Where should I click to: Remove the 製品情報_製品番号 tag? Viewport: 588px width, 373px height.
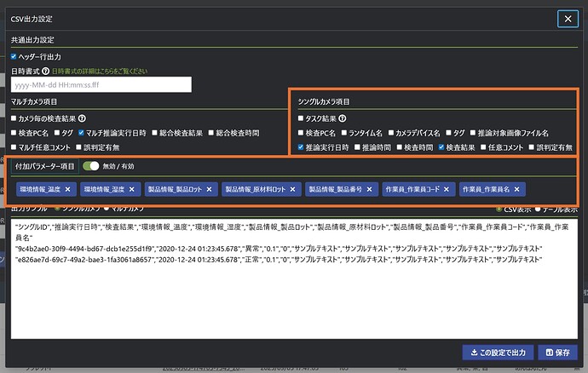369,189
